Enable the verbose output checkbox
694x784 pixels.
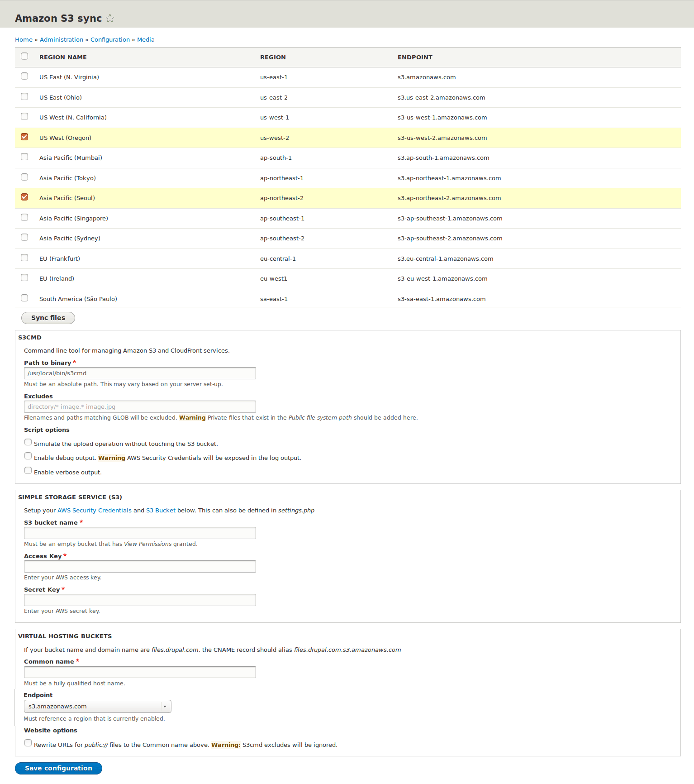point(28,471)
